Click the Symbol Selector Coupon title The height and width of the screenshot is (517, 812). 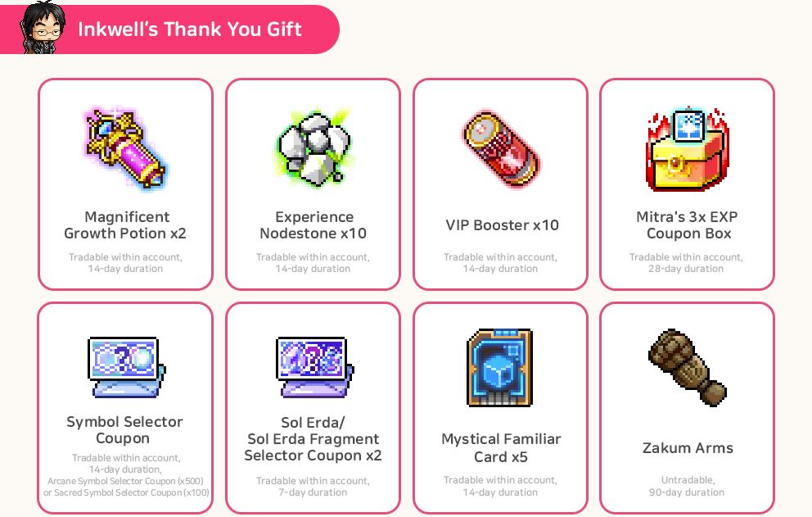pos(124,430)
